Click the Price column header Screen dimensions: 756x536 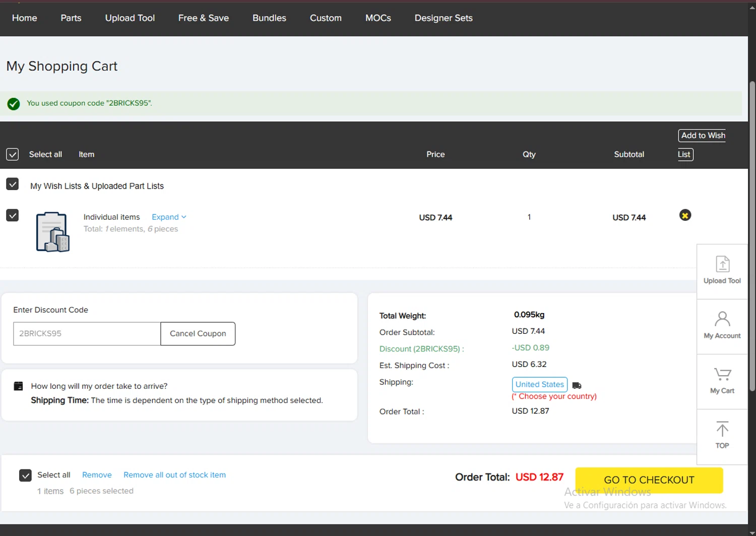435,154
